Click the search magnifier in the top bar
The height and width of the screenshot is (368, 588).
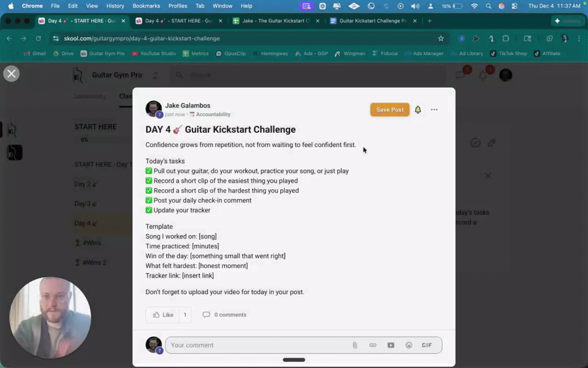(179, 75)
